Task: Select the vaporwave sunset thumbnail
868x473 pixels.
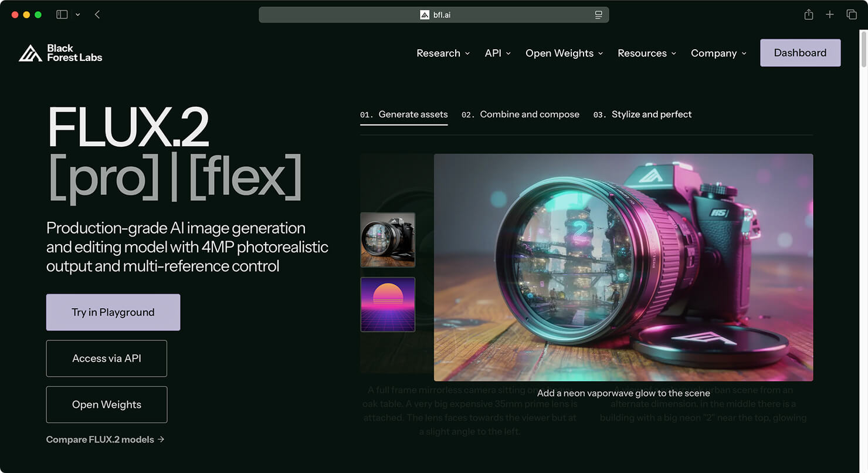Action: coord(388,304)
